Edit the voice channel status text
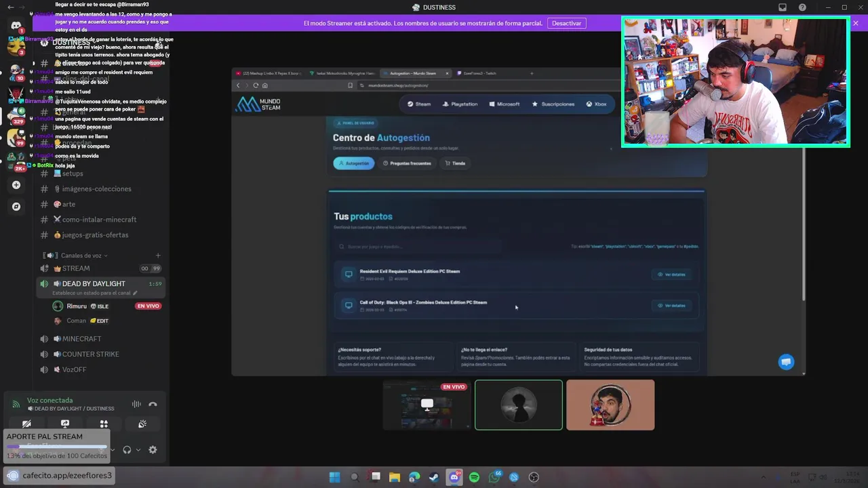The height and width of the screenshot is (488, 868). (x=95, y=293)
